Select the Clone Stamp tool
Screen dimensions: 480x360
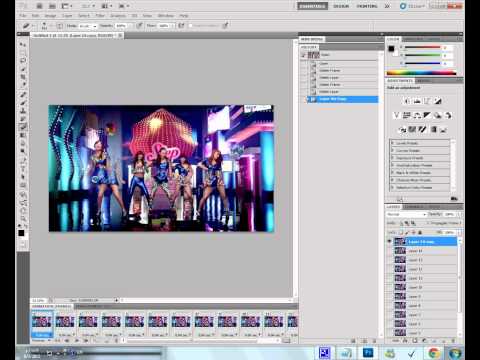pyautogui.click(x=23, y=111)
